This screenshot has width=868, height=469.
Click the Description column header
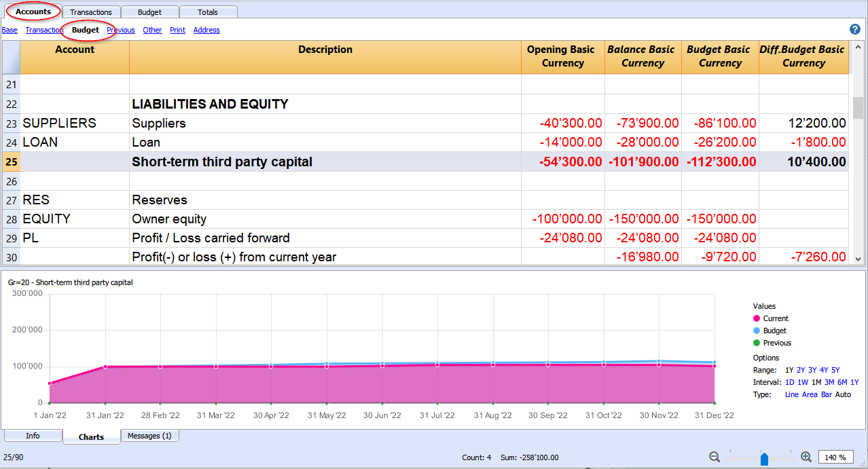(x=325, y=56)
